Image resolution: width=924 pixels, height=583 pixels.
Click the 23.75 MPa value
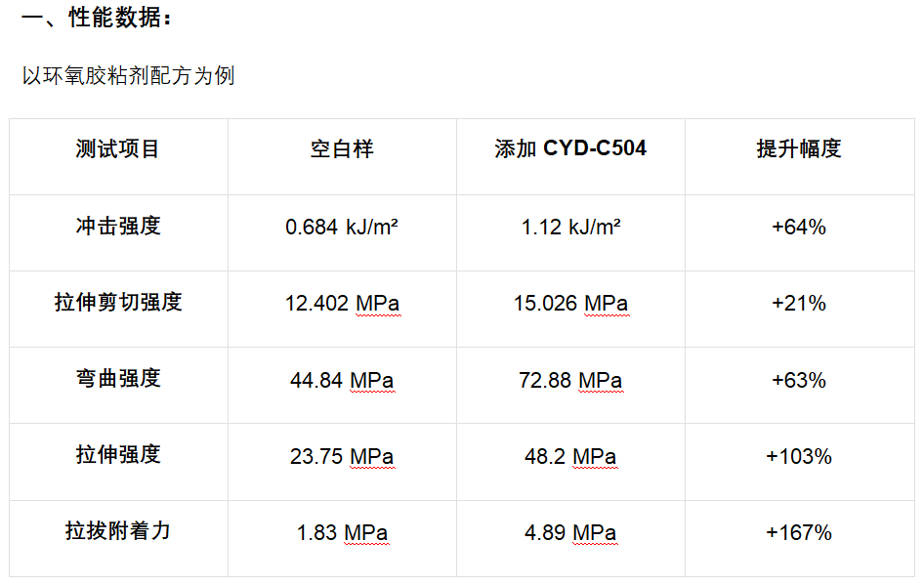point(342,456)
